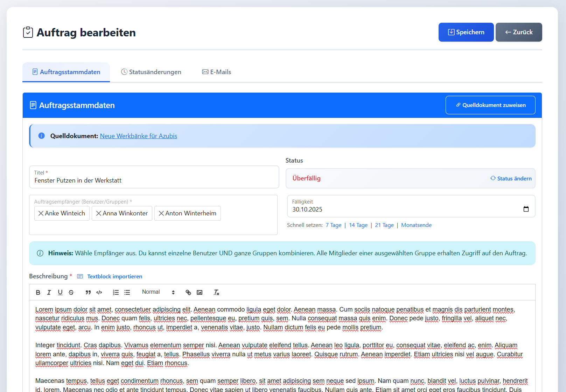Open source document Neue Werkbänke für Azubis

click(x=138, y=136)
